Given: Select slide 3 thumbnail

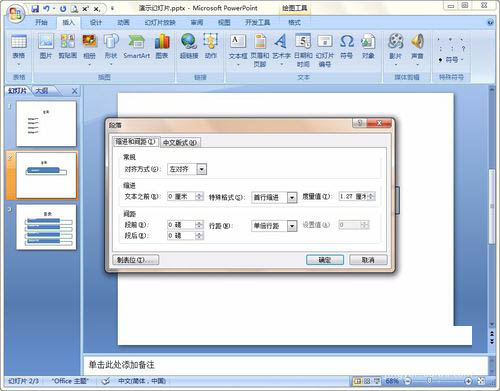Looking at the screenshot, I should pos(46,227).
